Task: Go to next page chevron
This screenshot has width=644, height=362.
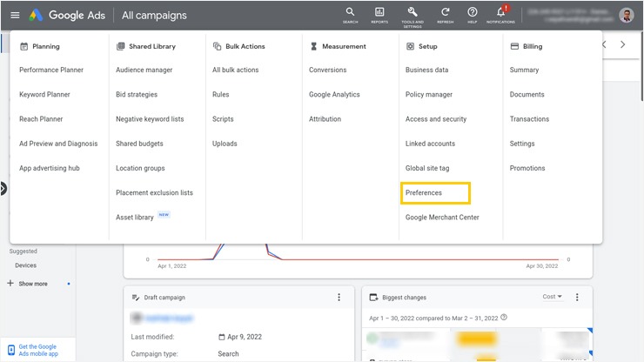Action: coord(622,44)
